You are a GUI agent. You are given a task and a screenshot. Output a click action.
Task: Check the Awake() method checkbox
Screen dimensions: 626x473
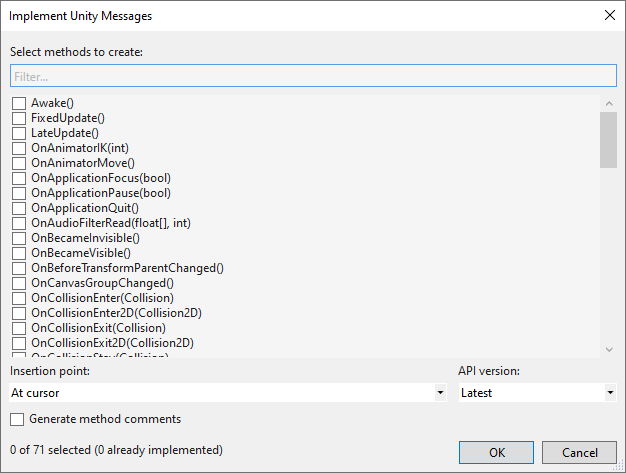click(x=19, y=103)
